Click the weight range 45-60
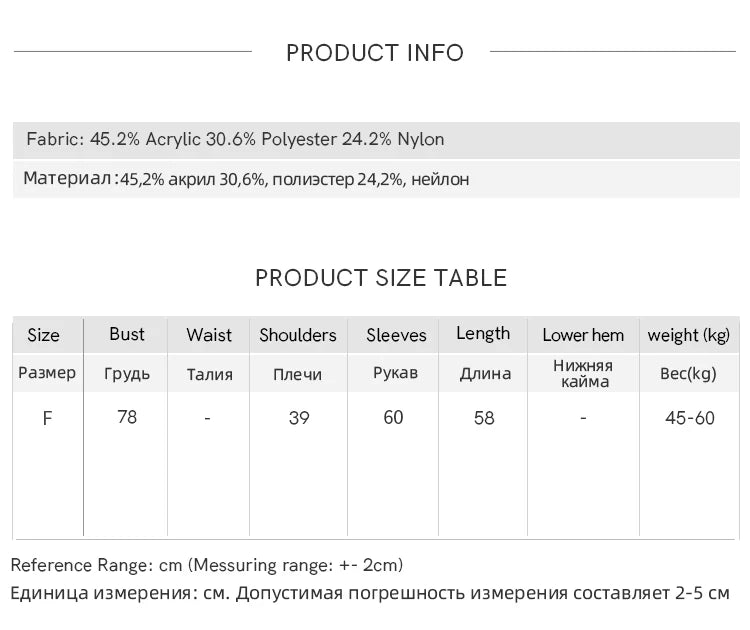The image size is (750, 630). coord(690,418)
